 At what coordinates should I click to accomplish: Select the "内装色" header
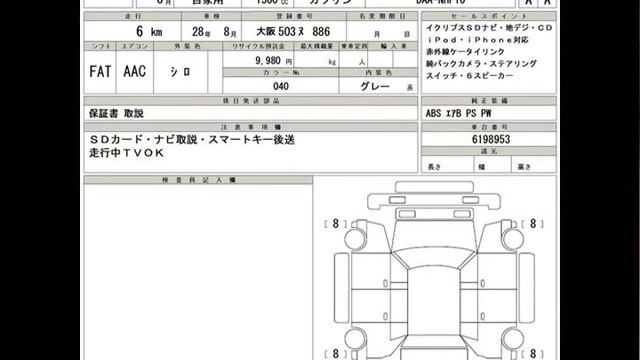point(378,72)
